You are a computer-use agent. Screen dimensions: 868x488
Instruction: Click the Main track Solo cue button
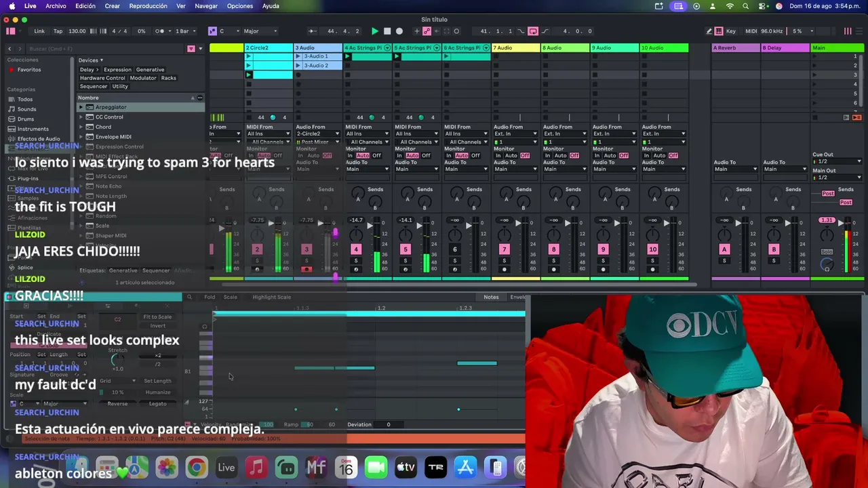pos(827,252)
